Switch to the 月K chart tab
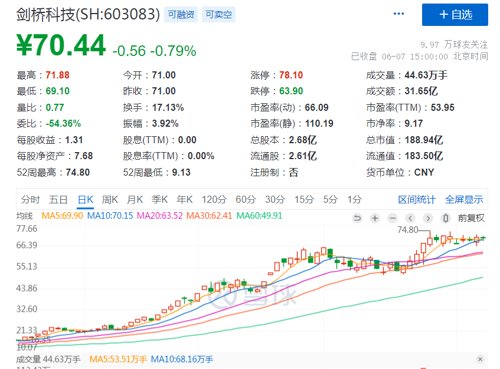This screenshot has height=369, width=500. (135, 200)
